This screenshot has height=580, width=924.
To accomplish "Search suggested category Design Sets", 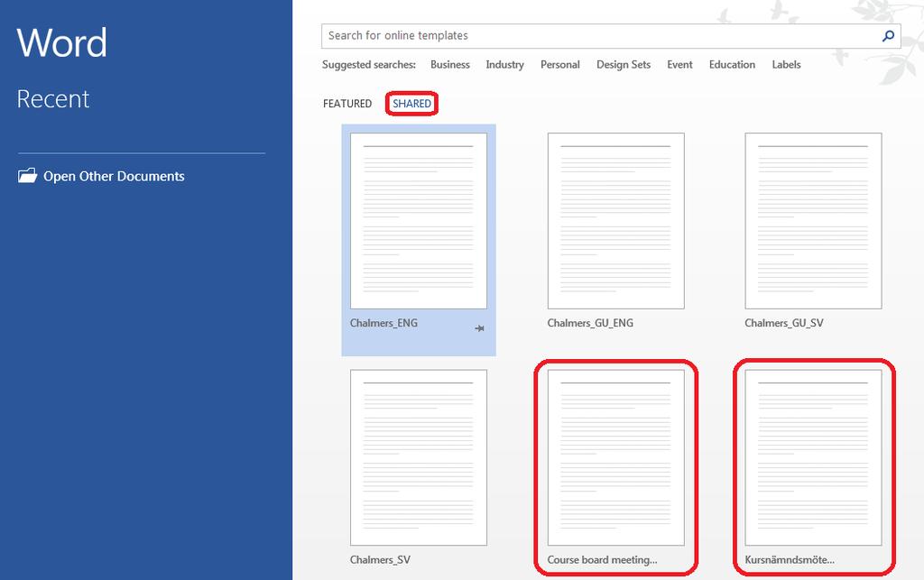I will (x=624, y=65).
